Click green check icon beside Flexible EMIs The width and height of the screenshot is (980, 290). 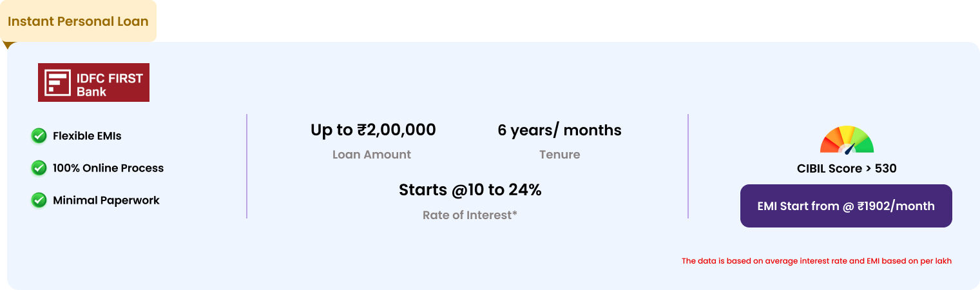39,136
